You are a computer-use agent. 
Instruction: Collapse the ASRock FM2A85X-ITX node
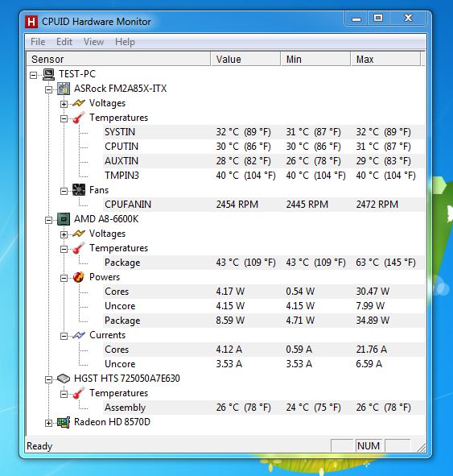[48, 89]
